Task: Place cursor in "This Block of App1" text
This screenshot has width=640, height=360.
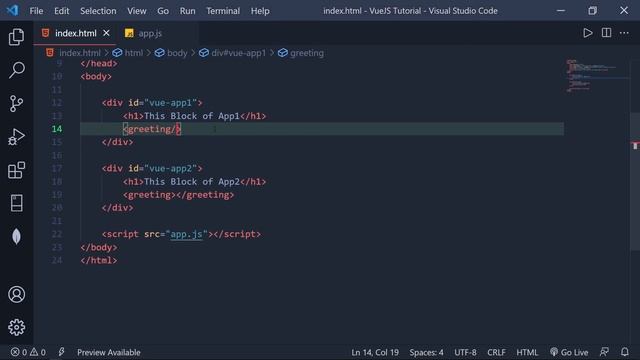Action: coord(191,116)
